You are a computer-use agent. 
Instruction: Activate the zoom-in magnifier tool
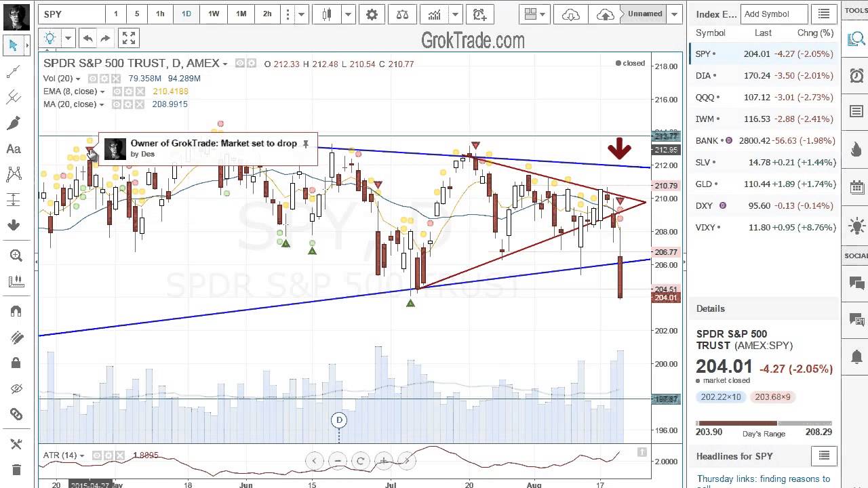point(15,256)
